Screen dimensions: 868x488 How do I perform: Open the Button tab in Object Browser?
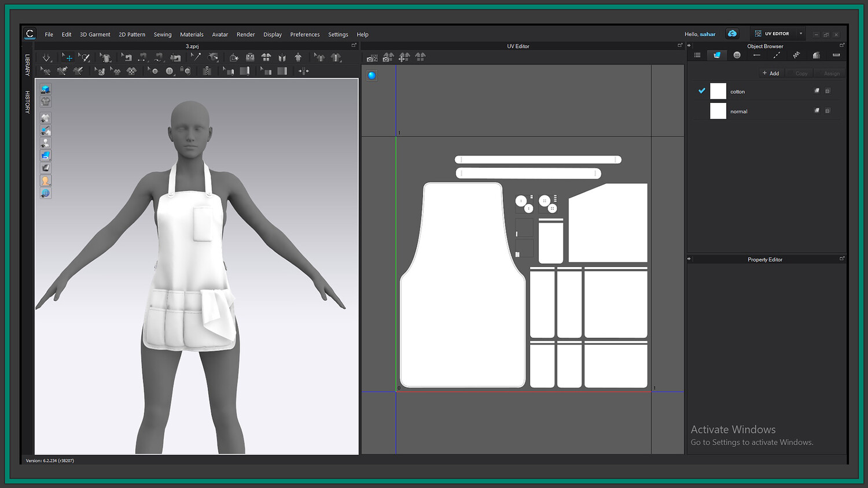737,56
